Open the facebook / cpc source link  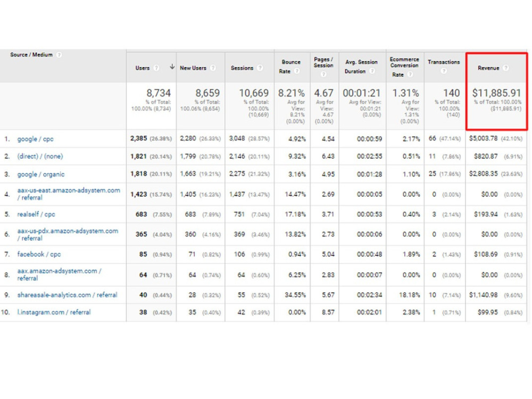pos(39,254)
